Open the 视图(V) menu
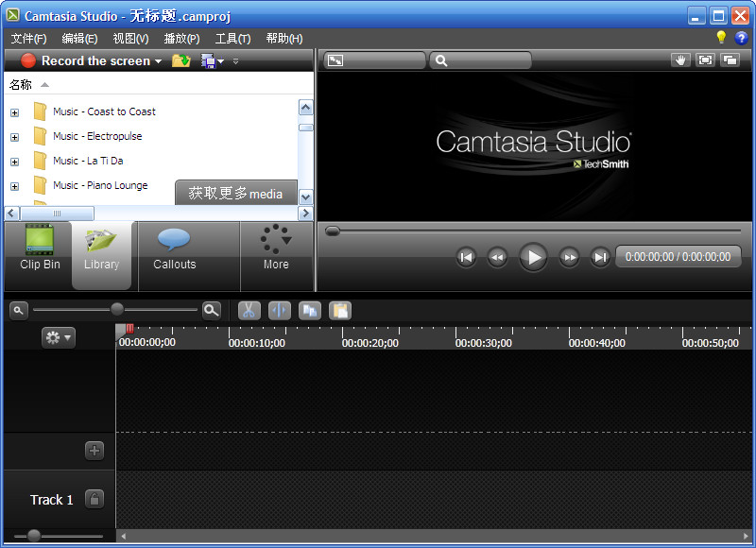Image resolution: width=756 pixels, height=548 pixels. 130,39
